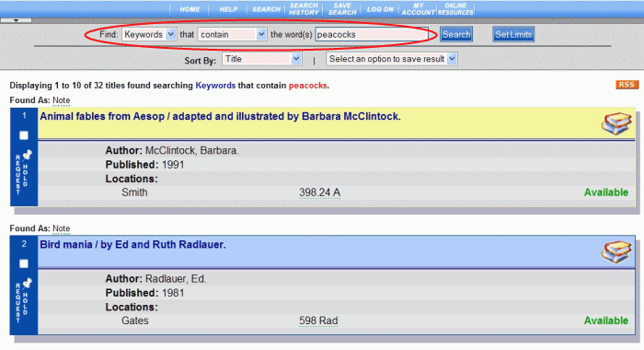
Task: Click the Gates location entry
Action: pos(134,321)
